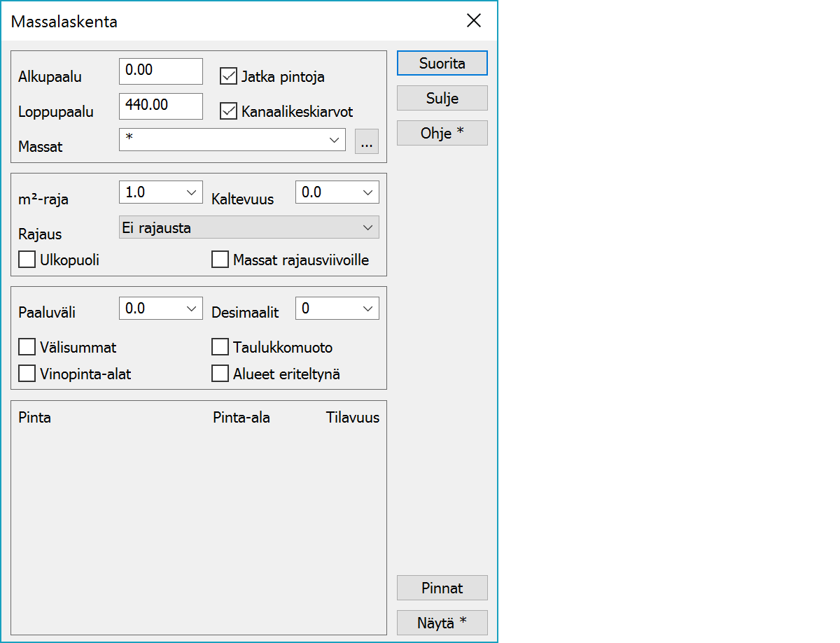840x643 pixels.
Task: Tick the Taulukkomuoto checkbox
Action: (220, 347)
